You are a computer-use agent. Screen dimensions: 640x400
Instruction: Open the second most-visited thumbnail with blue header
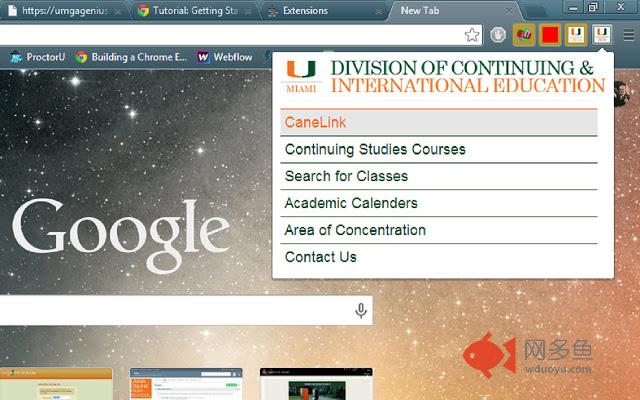click(186, 384)
